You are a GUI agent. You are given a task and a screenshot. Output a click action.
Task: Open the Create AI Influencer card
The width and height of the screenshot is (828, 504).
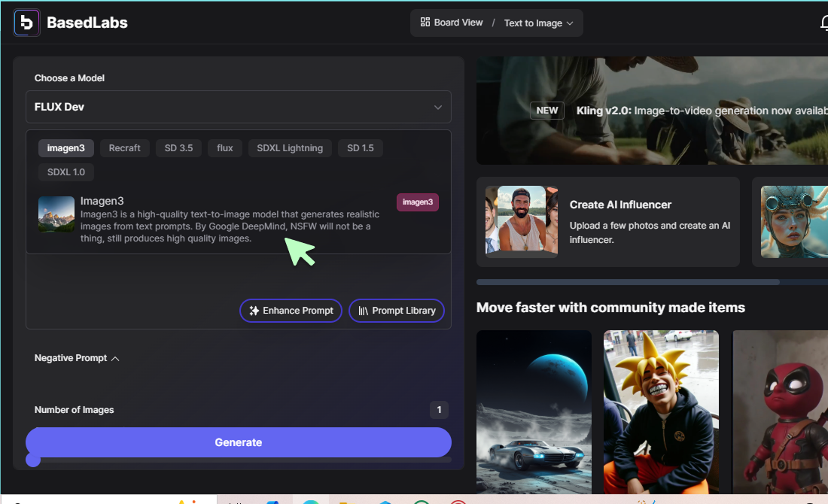[x=608, y=222]
